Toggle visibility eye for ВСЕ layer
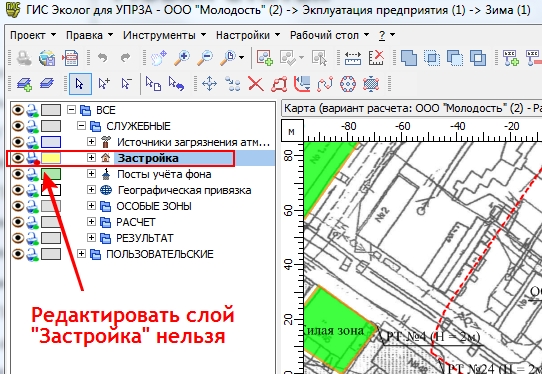The width and height of the screenshot is (542, 374). 18,110
